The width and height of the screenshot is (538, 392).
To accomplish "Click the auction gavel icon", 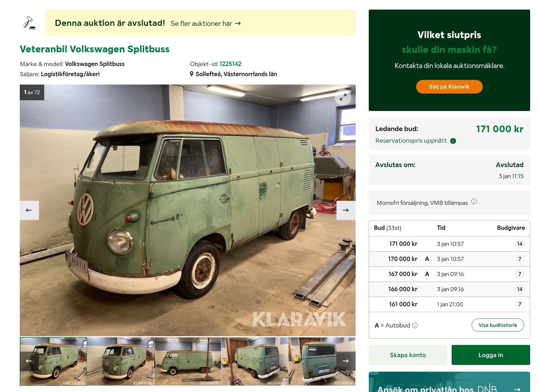I will point(29,23).
